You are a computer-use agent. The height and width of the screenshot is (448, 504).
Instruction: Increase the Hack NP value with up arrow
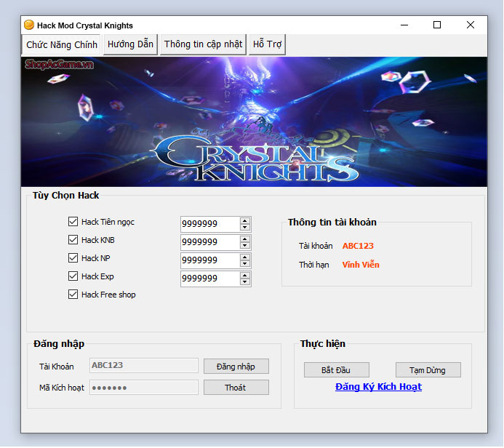245,257
